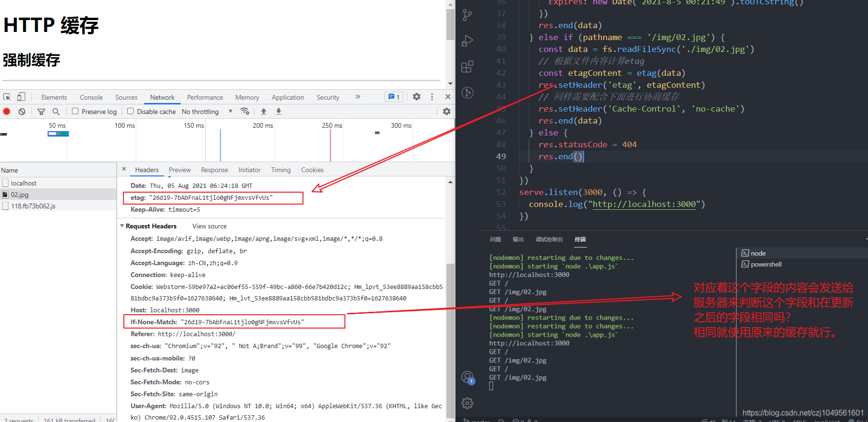This screenshot has height=422, width=868.
Task: Click View source link in Request Headers
Action: pos(210,226)
